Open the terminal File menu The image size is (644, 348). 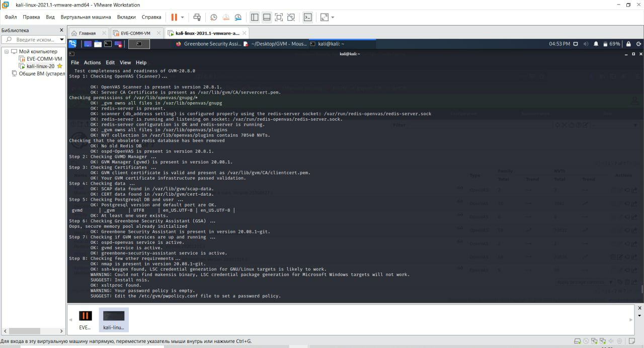click(75, 62)
